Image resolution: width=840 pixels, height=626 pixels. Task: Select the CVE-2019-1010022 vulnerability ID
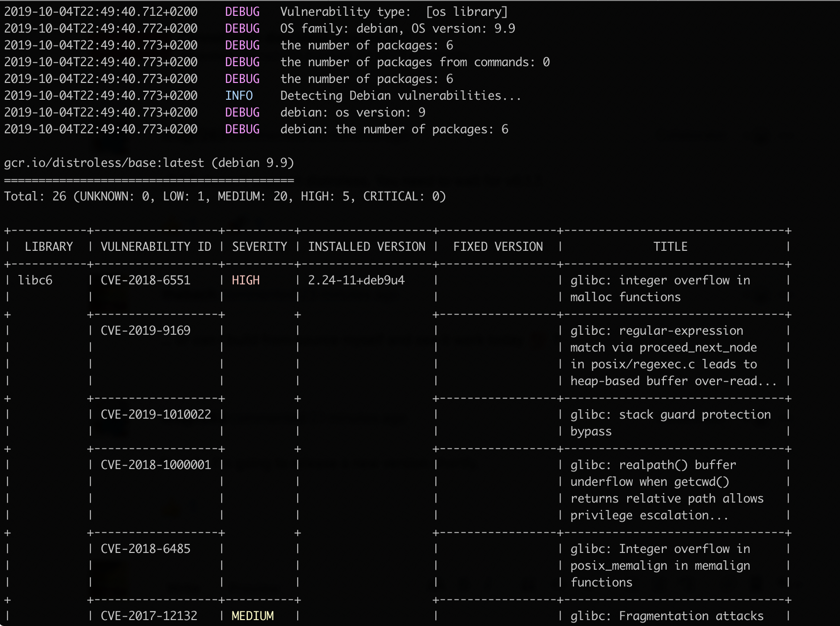click(156, 415)
